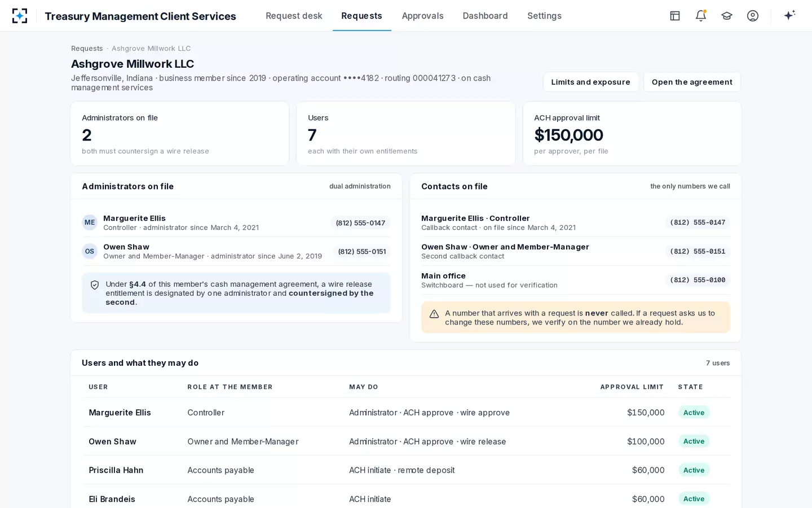Click the Active badge in Marguerite Ellis's row

[694, 413]
